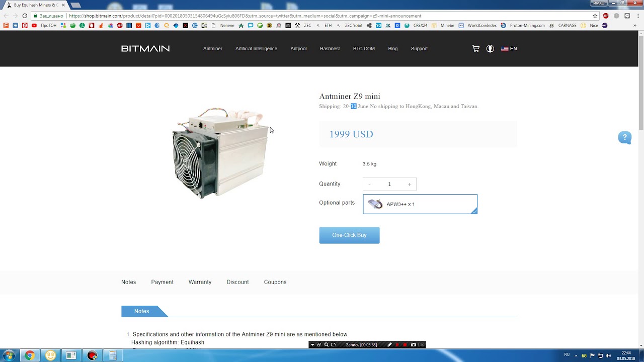Screen dimensions: 644x362
Task: Click the taskbar clock showing 22:44
Action: (x=626, y=355)
